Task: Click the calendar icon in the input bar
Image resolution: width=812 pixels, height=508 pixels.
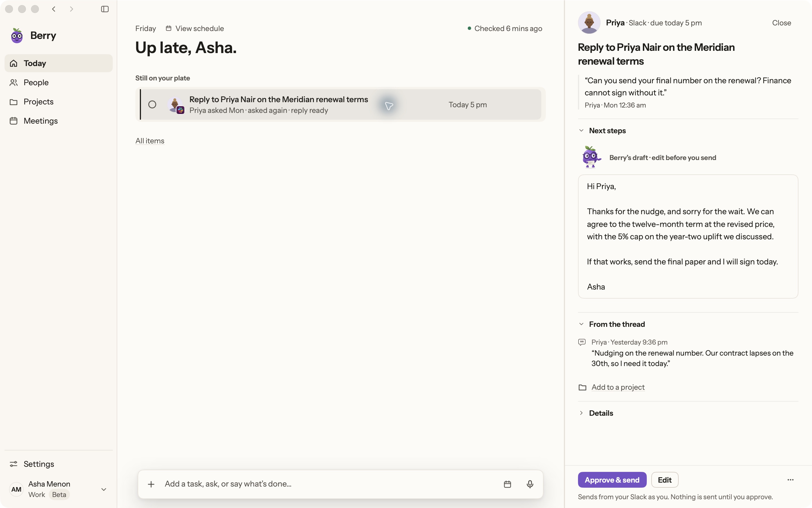Action: [x=507, y=484]
